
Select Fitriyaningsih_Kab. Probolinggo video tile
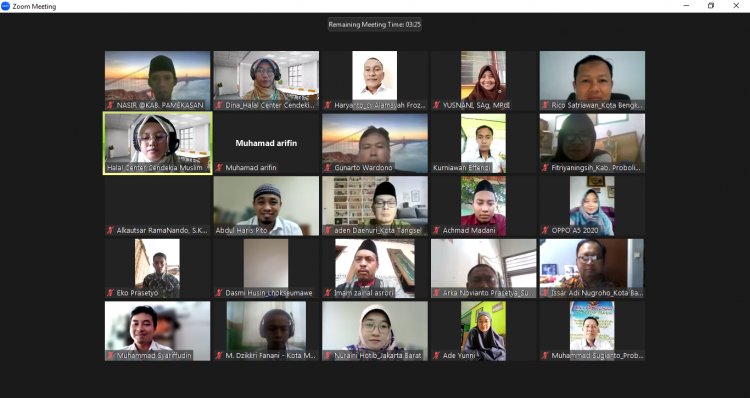pyautogui.click(x=592, y=143)
